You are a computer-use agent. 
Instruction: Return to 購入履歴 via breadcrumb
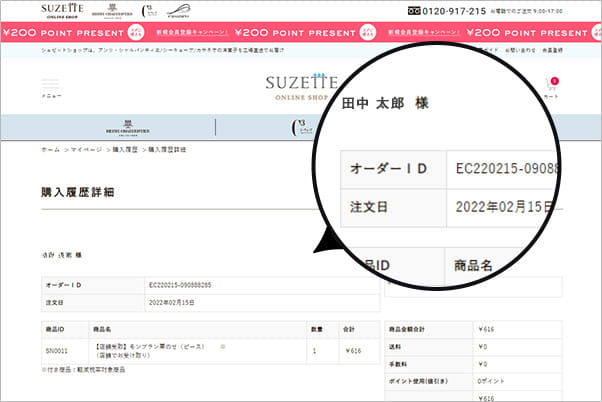124,149
